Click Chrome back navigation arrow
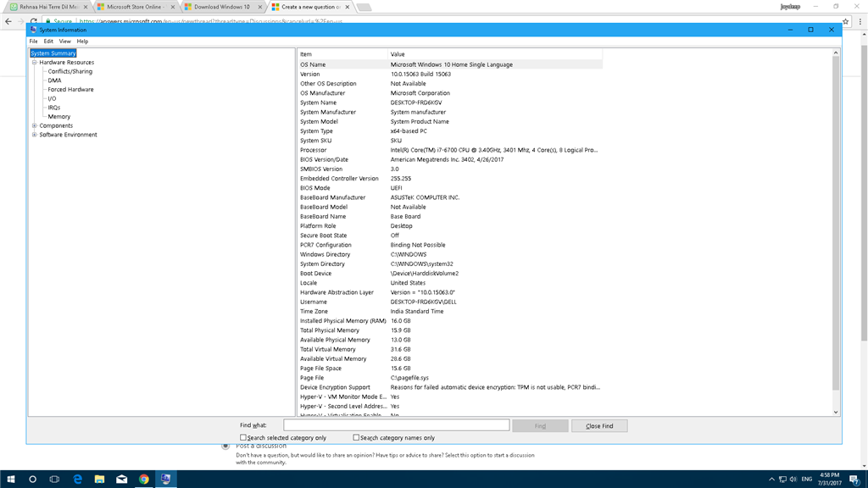868x488 pixels. (8, 21)
